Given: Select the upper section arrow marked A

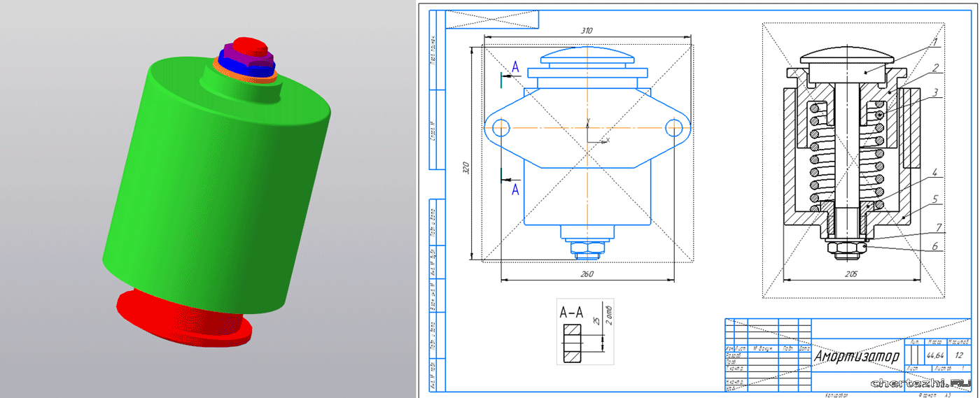Looking at the screenshot, I should point(514,67).
